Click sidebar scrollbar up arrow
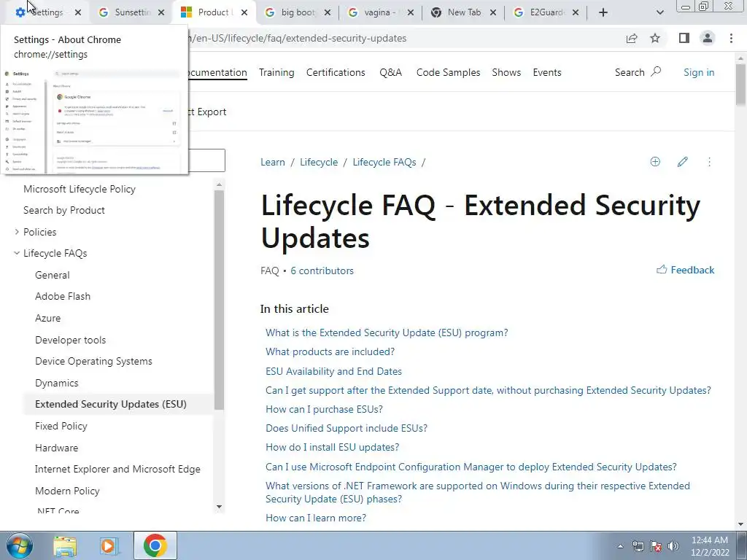This screenshot has width=747, height=560. coord(219,184)
